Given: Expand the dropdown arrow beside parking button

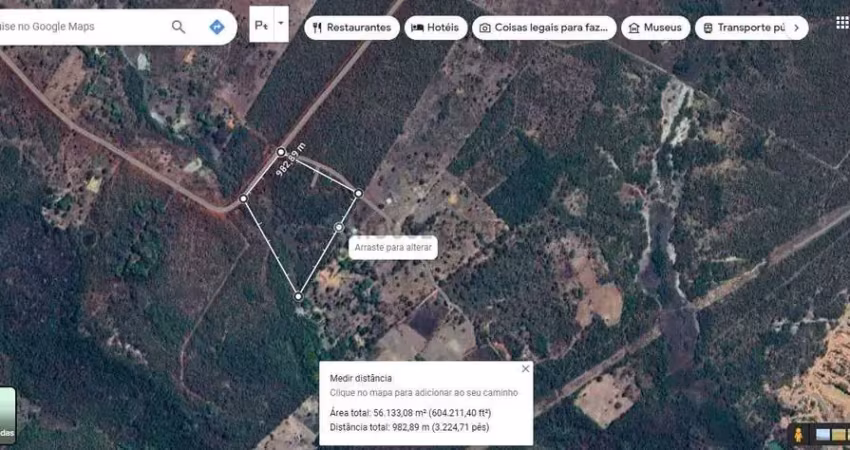Looking at the screenshot, I should [x=281, y=24].
